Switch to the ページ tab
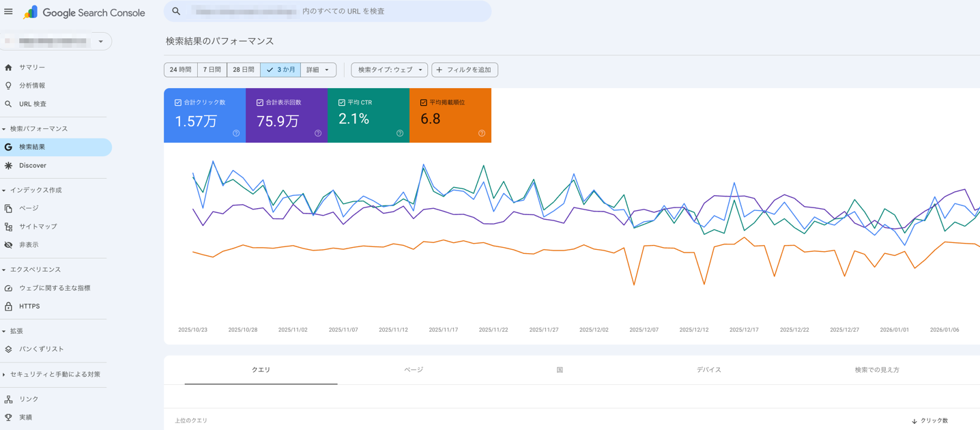 [x=414, y=370]
